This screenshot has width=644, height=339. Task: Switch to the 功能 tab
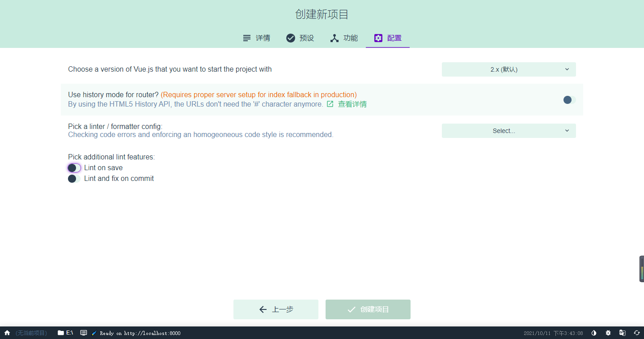pos(343,38)
